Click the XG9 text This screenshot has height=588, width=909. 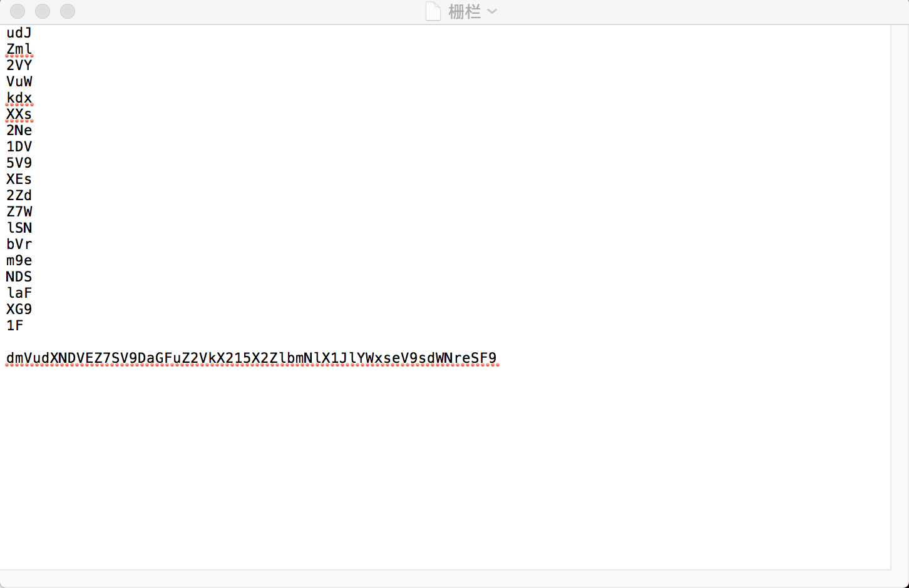[x=19, y=309]
